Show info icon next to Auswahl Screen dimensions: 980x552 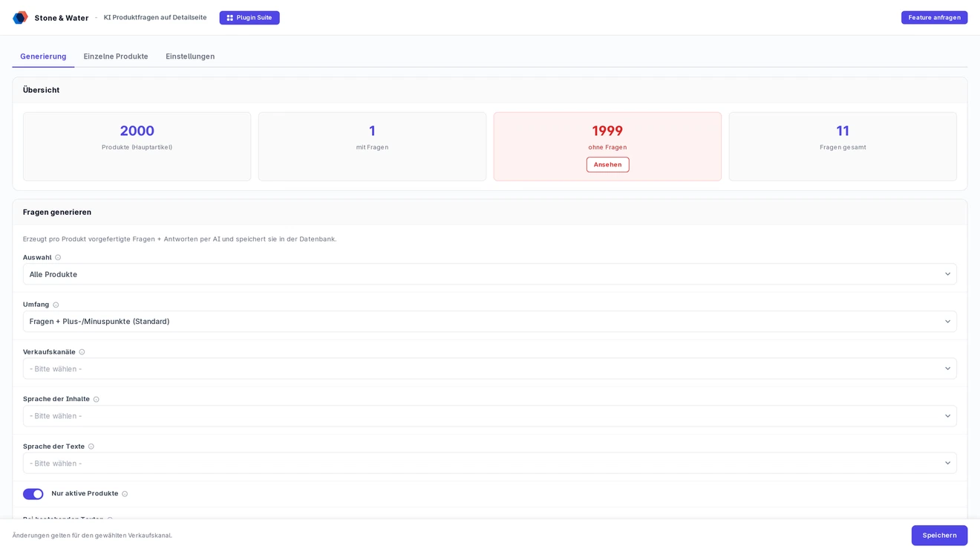point(58,258)
